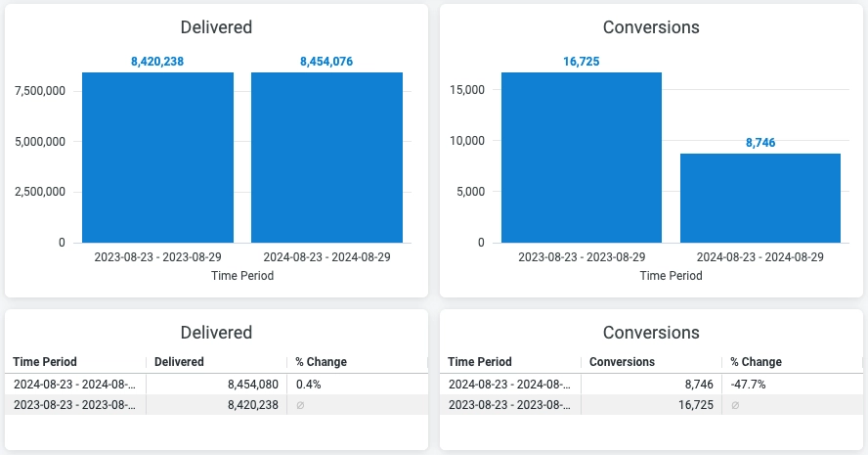Click the Conversions table title
This screenshot has height=455, width=868.
651,333
